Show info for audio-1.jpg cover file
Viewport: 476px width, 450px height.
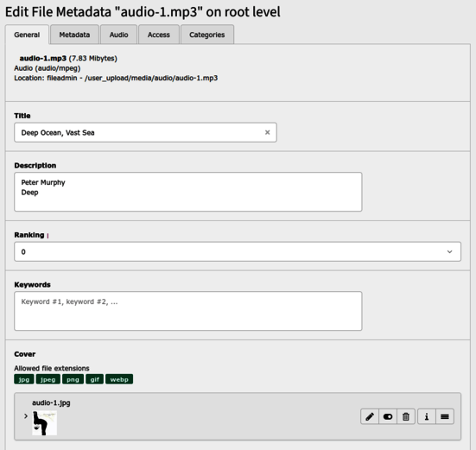tap(427, 416)
